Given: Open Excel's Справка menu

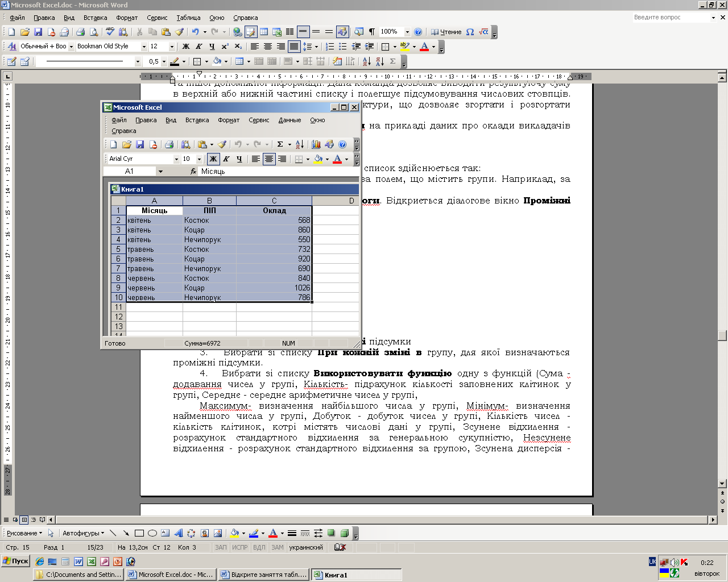Looking at the screenshot, I should pos(124,131).
